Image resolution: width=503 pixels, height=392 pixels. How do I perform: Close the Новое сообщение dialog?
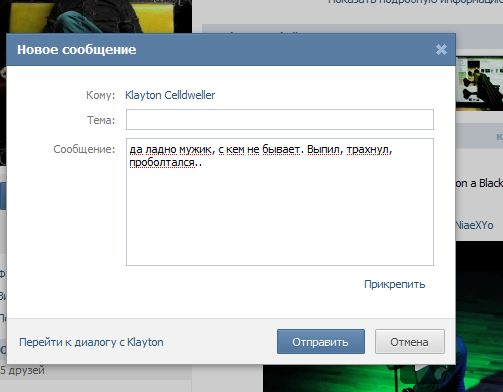(x=441, y=50)
